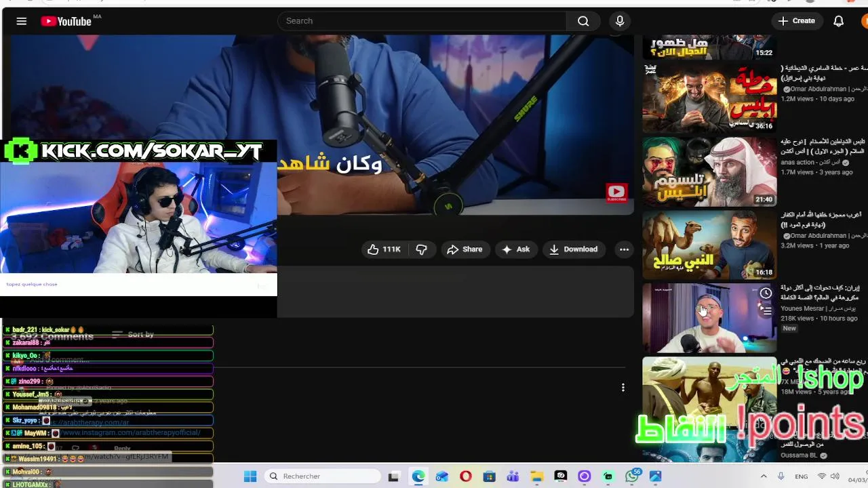The image size is (868, 488).
Task: Open the volume speaker tray icon
Action: pos(835,476)
